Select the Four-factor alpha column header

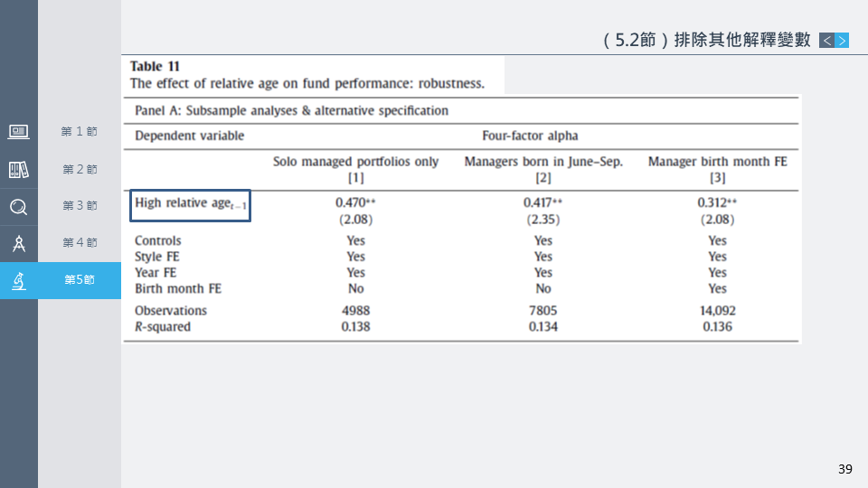(x=530, y=136)
